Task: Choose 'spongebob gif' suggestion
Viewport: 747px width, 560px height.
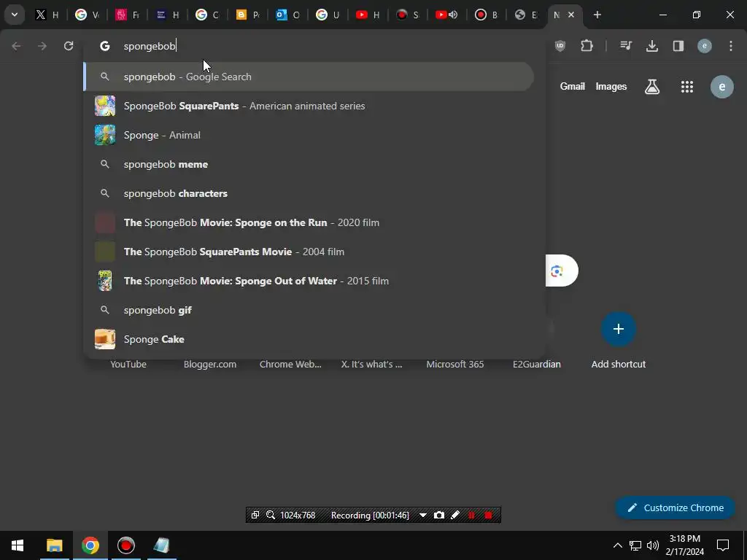Action: point(309,310)
